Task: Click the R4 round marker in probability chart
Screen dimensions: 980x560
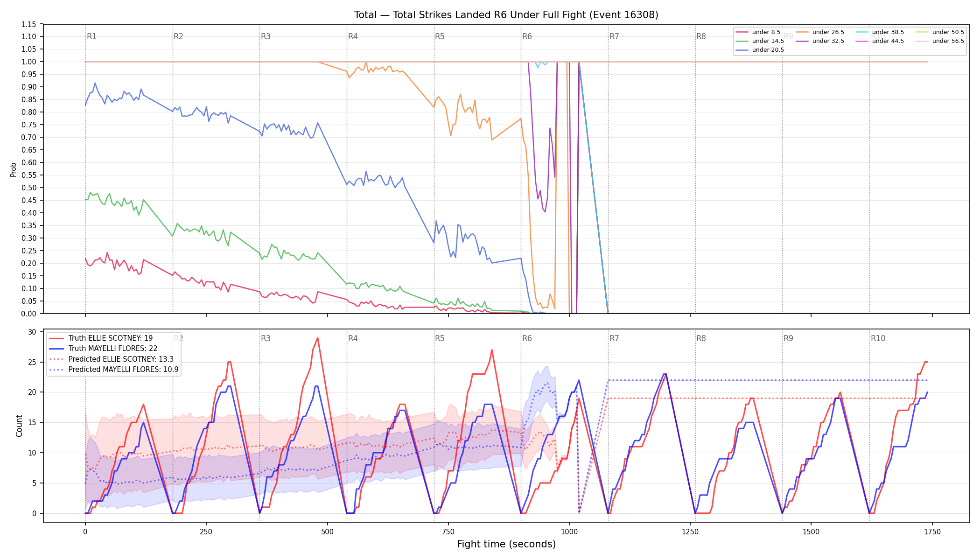Action: coord(353,36)
